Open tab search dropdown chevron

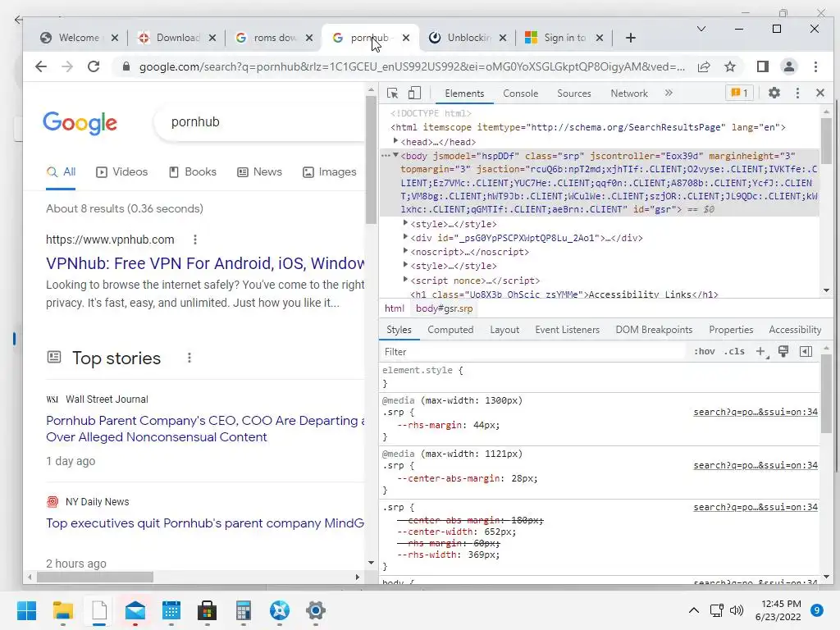(x=701, y=29)
